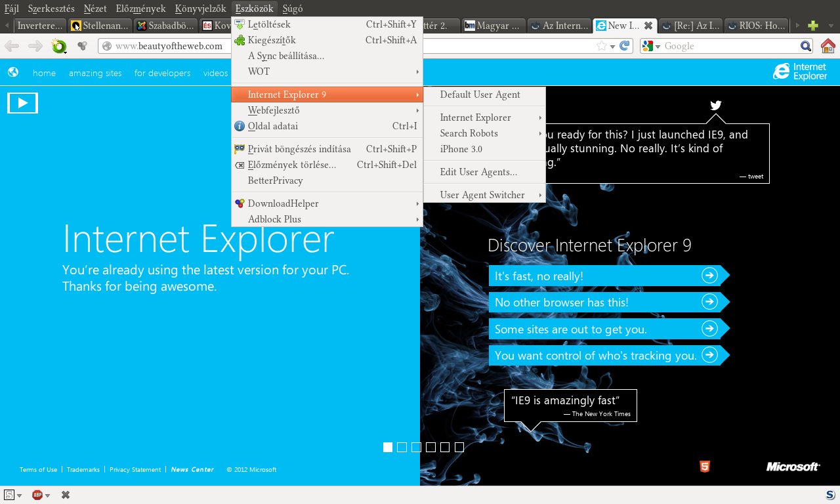Open the URL history dropdown arrow

(612, 47)
